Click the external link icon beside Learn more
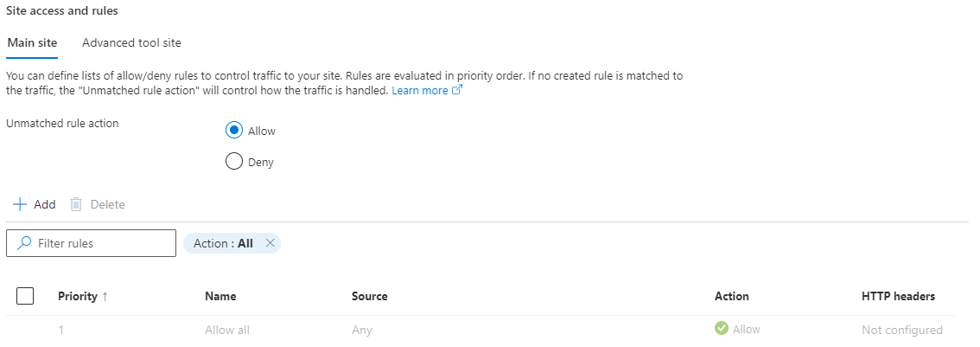The height and width of the screenshot is (347, 980). [457, 91]
